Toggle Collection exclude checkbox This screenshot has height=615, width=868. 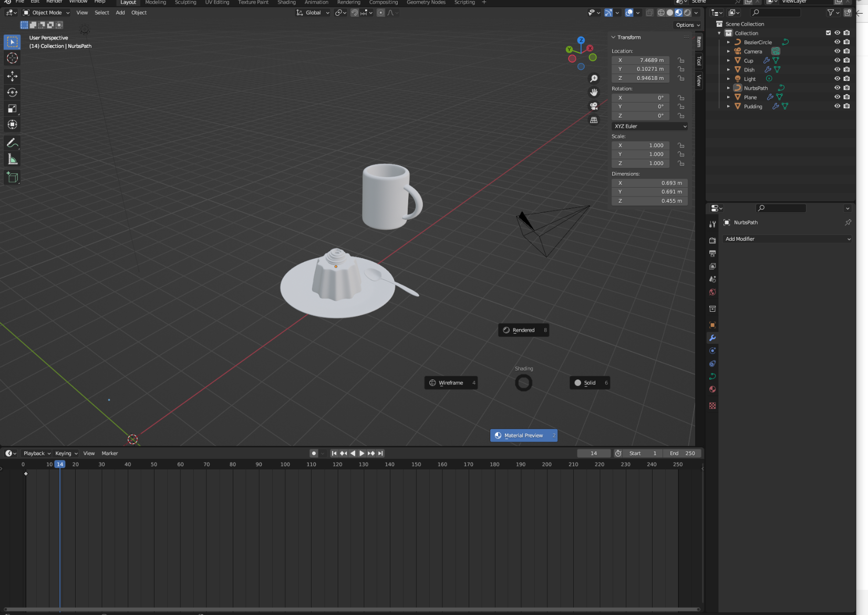pyautogui.click(x=829, y=33)
